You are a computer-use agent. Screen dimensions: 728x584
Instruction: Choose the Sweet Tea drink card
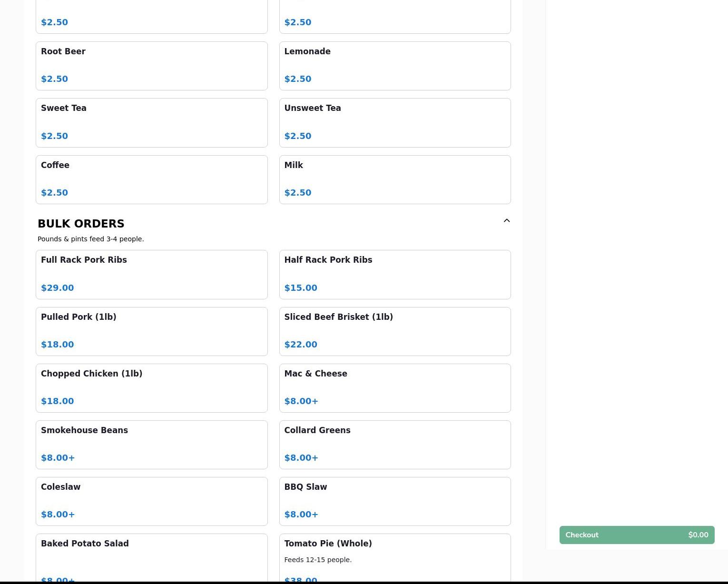point(151,122)
